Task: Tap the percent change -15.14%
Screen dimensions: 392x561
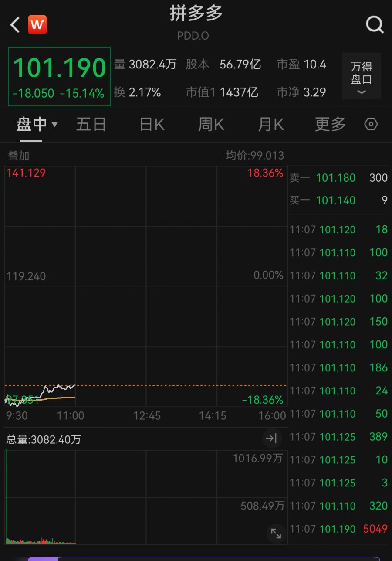Action: click(82, 93)
